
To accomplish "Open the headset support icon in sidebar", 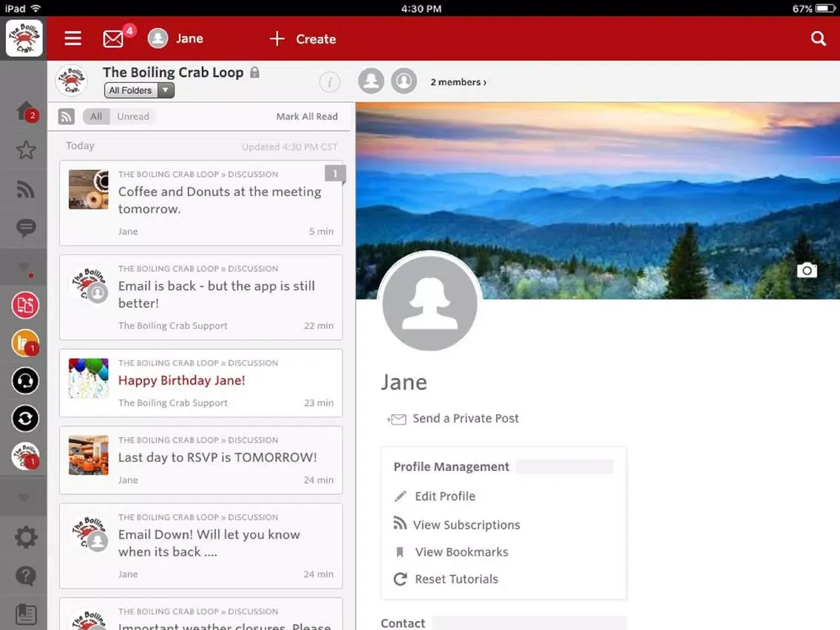I will click(x=25, y=381).
